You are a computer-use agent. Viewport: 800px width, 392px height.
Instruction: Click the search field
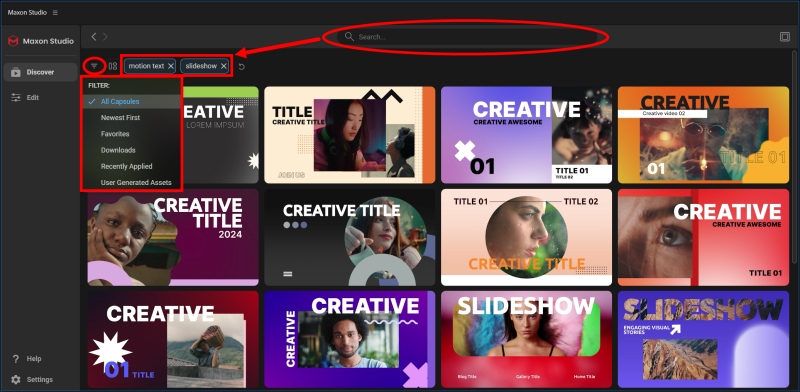click(x=466, y=37)
